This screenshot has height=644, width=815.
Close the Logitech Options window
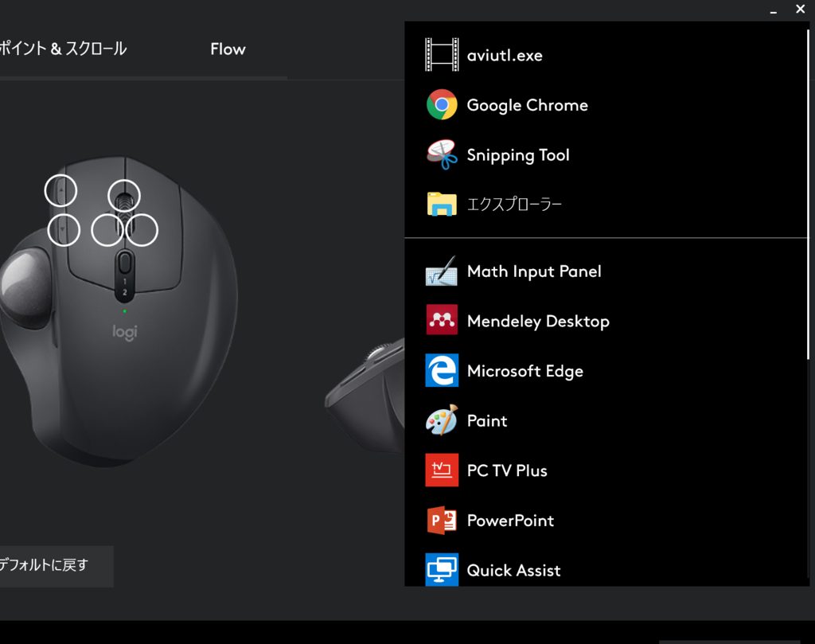coord(801,9)
